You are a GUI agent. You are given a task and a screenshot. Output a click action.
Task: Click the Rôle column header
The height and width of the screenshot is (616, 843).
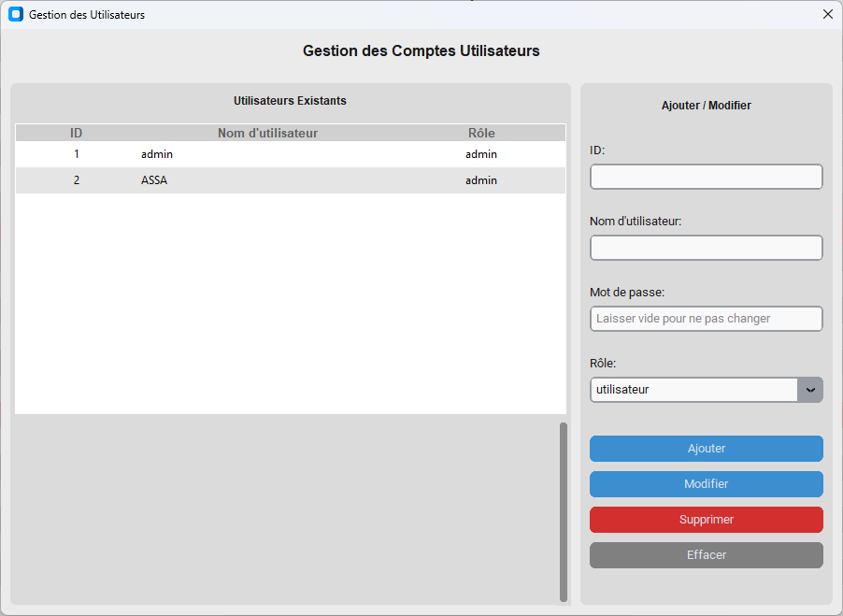tap(481, 133)
